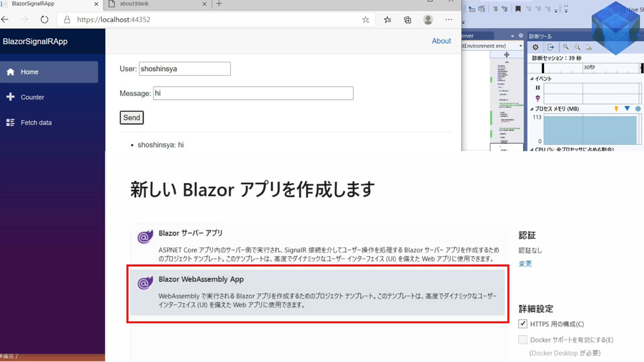The height and width of the screenshot is (362, 644).
Task: Toggle the HTTPS 用の構成 checkbox
Action: point(523,323)
